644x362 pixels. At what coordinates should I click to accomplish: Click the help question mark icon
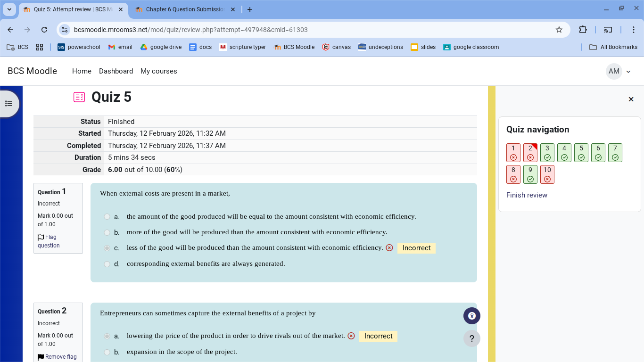[x=472, y=338]
